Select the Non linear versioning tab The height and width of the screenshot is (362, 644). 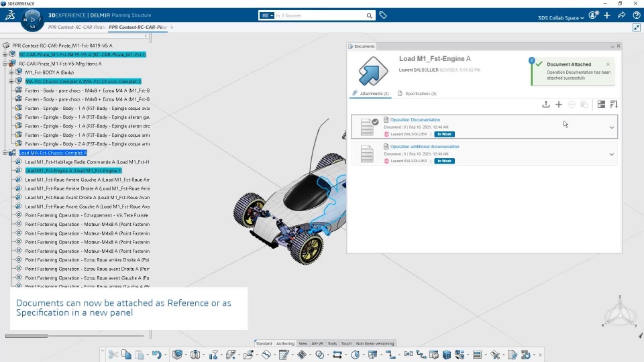tap(374, 343)
